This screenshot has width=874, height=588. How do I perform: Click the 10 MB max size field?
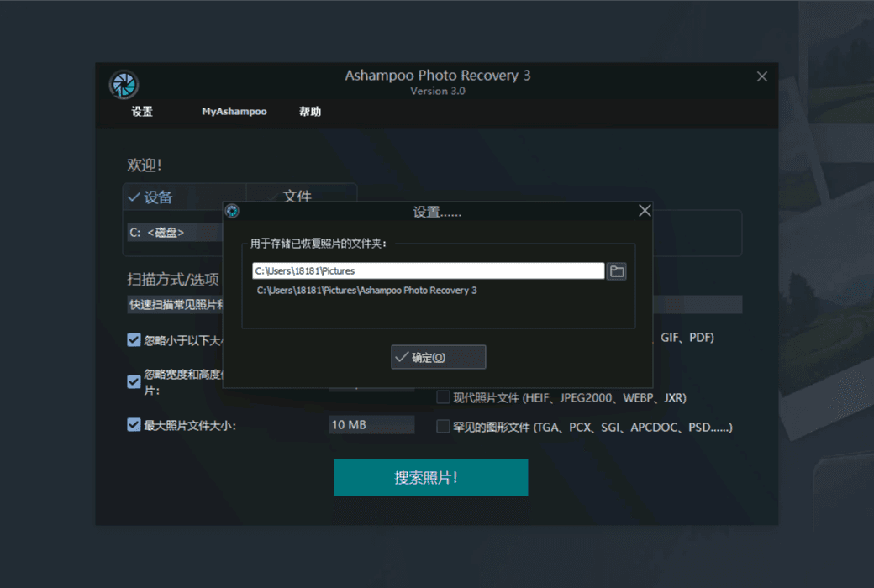click(371, 425)
